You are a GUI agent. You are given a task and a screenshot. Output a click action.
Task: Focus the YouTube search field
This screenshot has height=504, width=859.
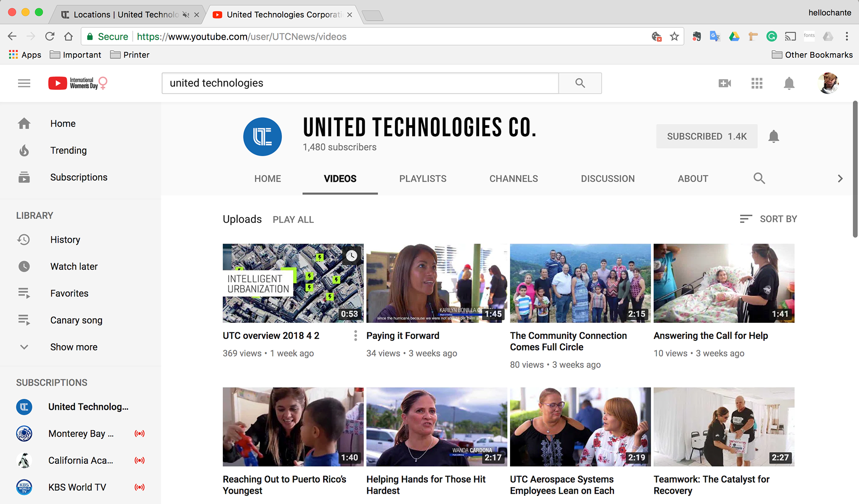tap(360, 83)
